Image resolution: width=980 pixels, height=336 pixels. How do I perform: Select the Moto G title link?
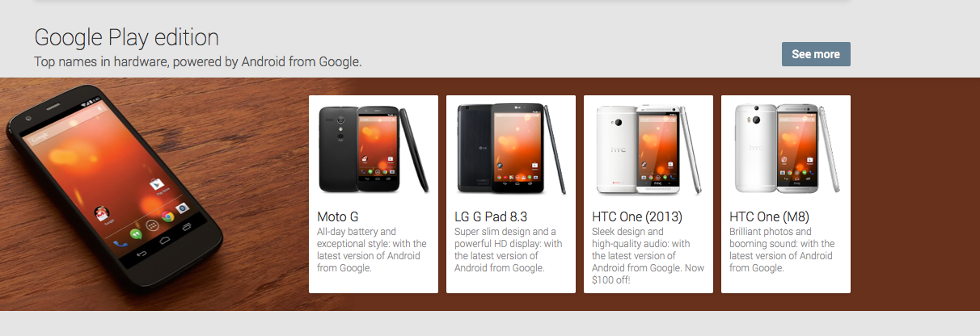coord(337,216)
